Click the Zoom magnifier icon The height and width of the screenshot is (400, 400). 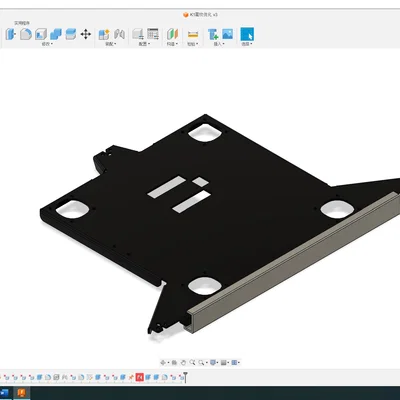[x=192, y=362]
